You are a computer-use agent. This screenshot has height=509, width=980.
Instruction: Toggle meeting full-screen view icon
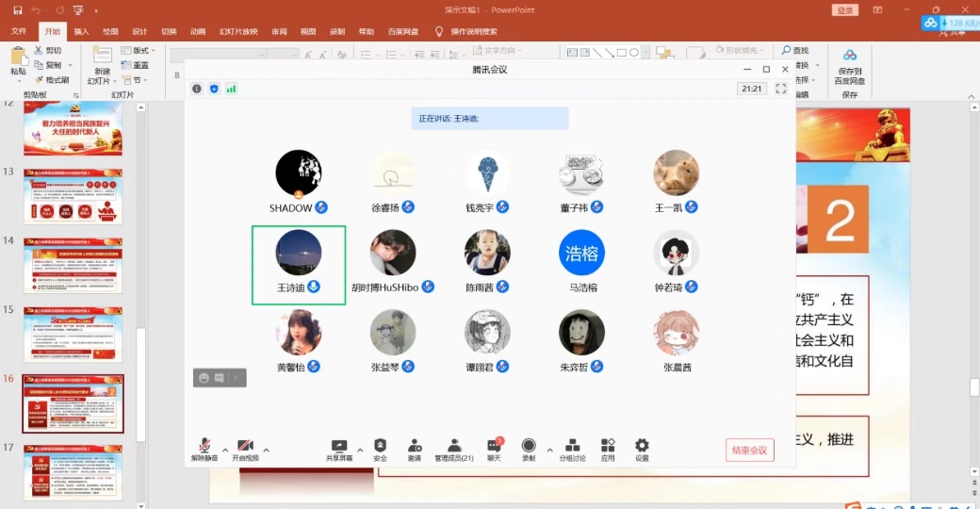(x=781, y=89)
